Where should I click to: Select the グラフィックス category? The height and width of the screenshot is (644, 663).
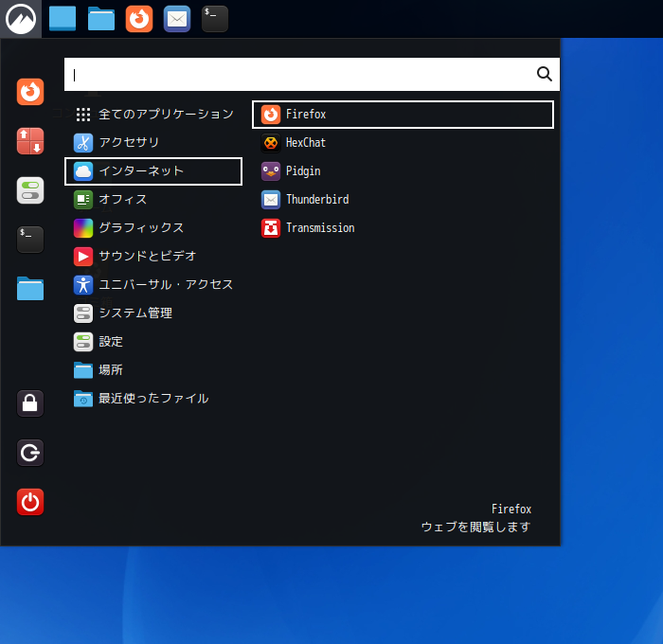click(x=153, y=228)
